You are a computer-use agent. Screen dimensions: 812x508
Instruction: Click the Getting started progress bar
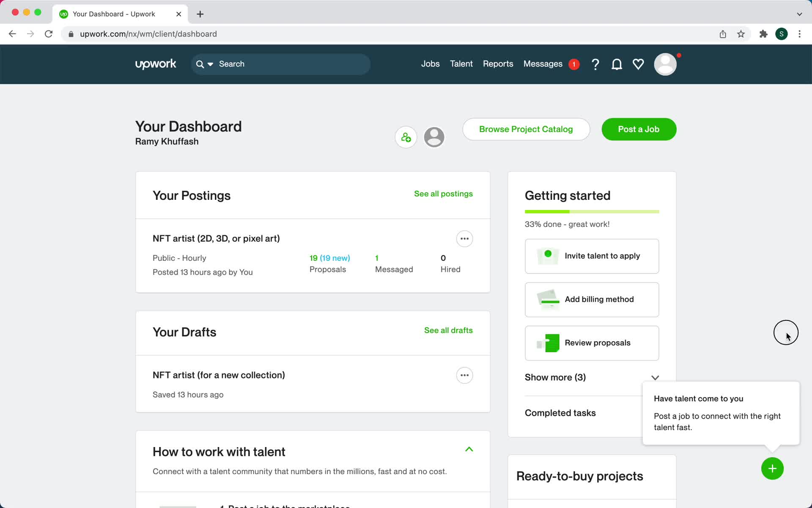(592, 212)
